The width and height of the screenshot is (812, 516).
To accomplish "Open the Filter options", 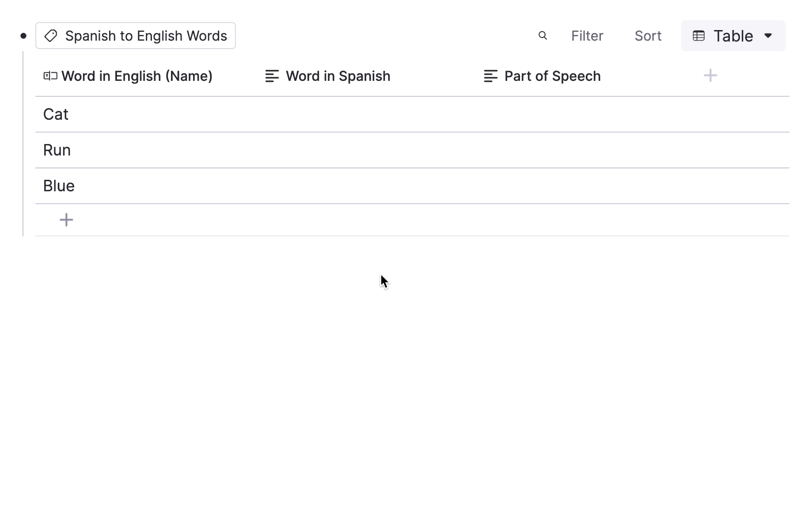I will (x=587, y=35).
